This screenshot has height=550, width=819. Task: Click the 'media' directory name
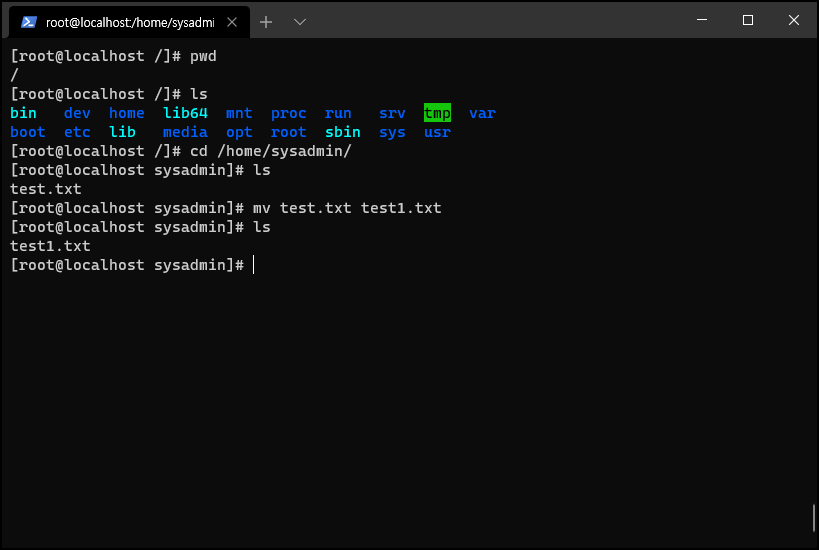185,132
